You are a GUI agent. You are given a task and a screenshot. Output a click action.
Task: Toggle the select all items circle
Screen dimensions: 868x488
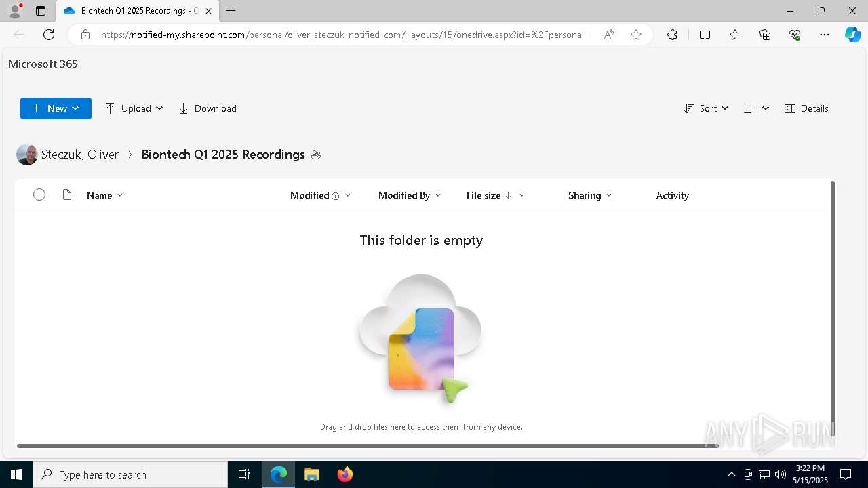[x=39, y=195]
